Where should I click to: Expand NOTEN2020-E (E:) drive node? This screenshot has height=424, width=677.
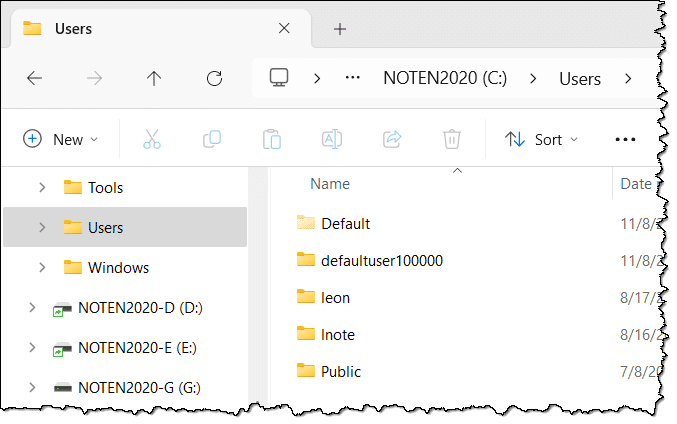pyautogui.click(x=32, y=348)
